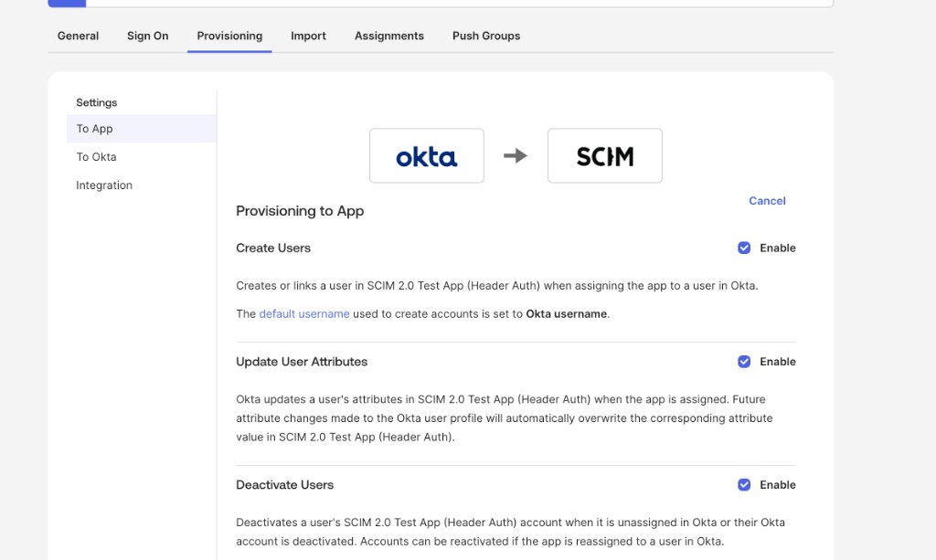Toggle the Create Users Enable checkbox

tap(744, 248)
